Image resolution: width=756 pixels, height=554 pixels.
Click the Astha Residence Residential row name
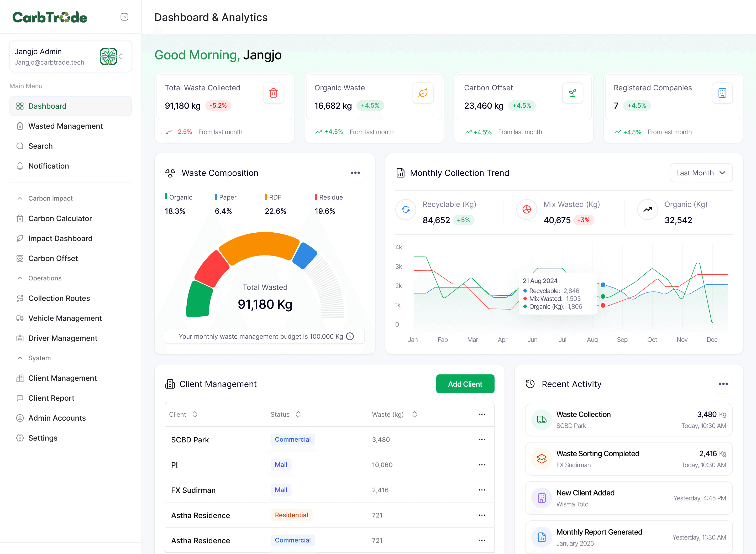pos(201,515)
